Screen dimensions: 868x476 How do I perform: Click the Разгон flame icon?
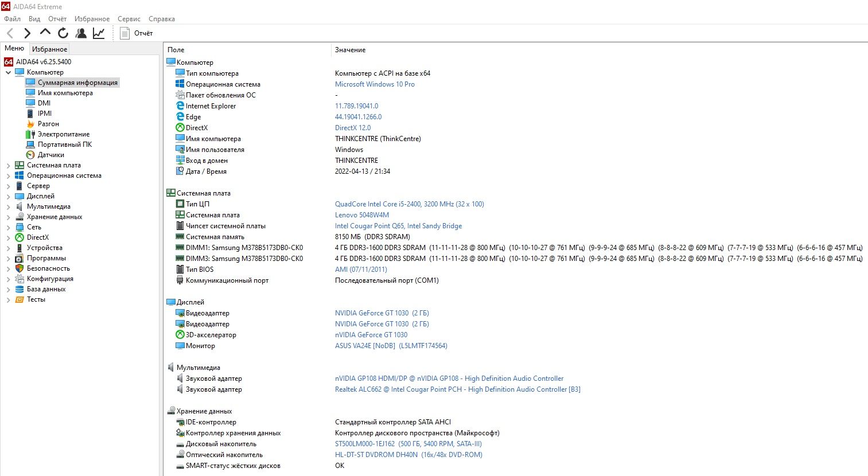(30, 124)
